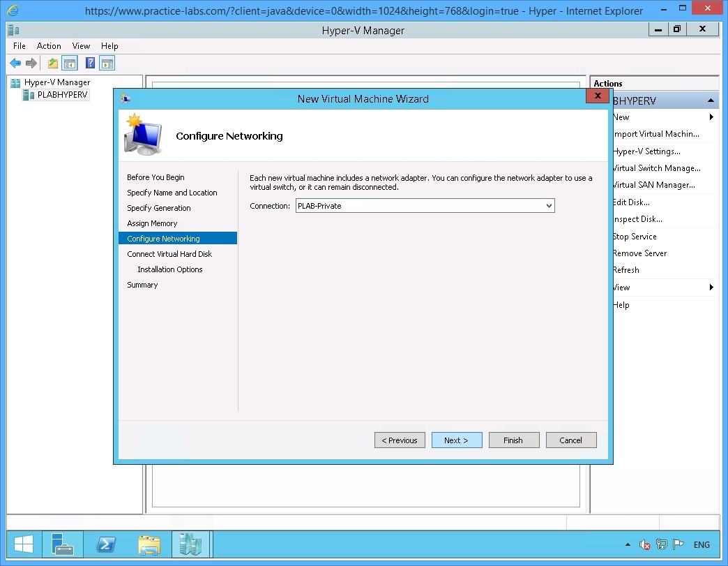Click the Back navigation arrow in the toolbar
This screenshot has height=566, width=728.
tap(15, 63)
